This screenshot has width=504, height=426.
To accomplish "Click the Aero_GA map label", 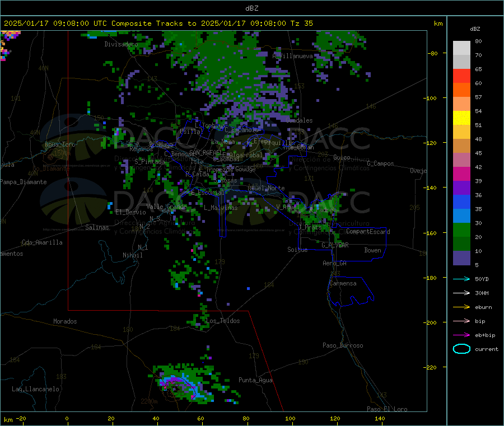I will [x=335, y=263].
